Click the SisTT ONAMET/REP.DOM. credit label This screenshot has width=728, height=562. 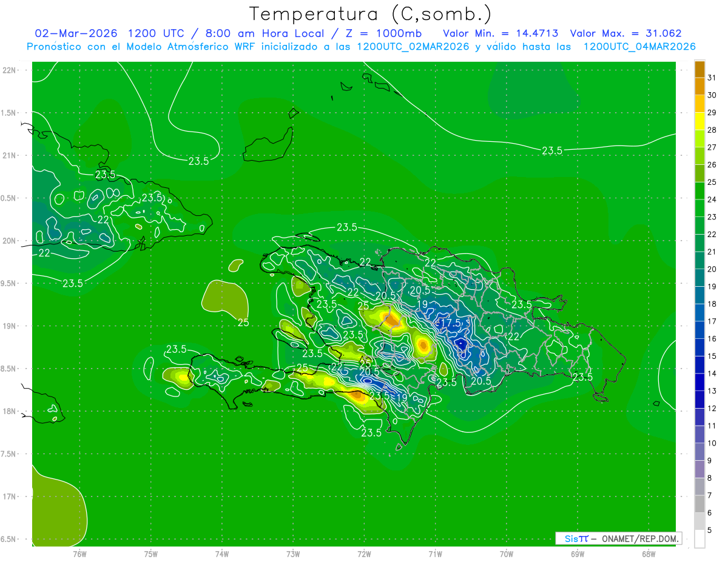pyautogui.click(x=619, y=538)
